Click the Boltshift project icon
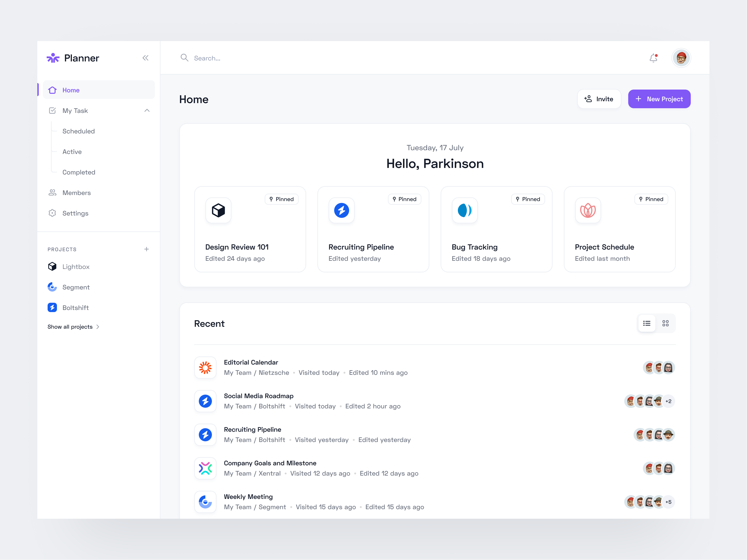The height and width of the screenshot is (560, 747). (52, 308)
